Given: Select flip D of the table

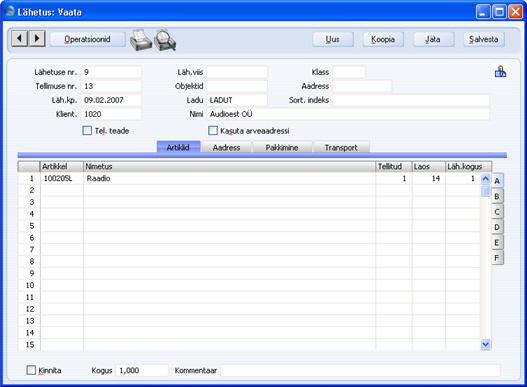Looking at the screenshot, I should pyautogui.click(x=497, y=227).
